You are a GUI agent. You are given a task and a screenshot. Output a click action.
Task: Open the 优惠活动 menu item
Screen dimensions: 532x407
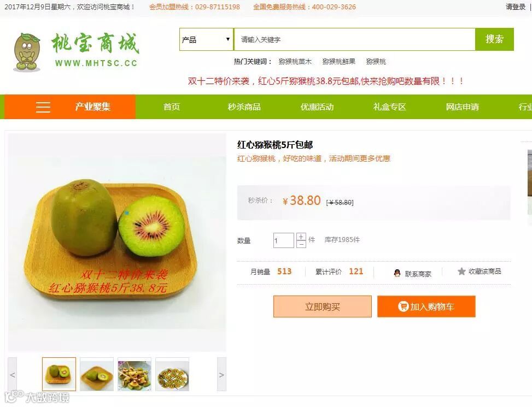(317, 107)
